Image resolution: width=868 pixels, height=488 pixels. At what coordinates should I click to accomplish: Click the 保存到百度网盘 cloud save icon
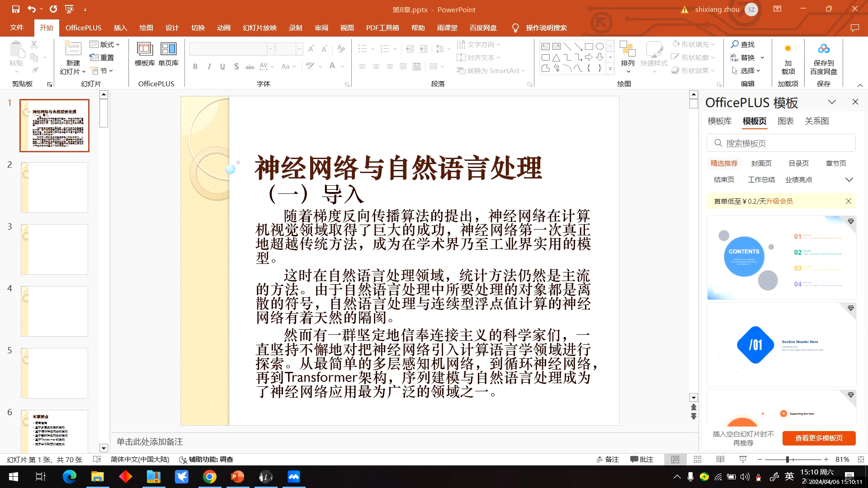(823, 49)
